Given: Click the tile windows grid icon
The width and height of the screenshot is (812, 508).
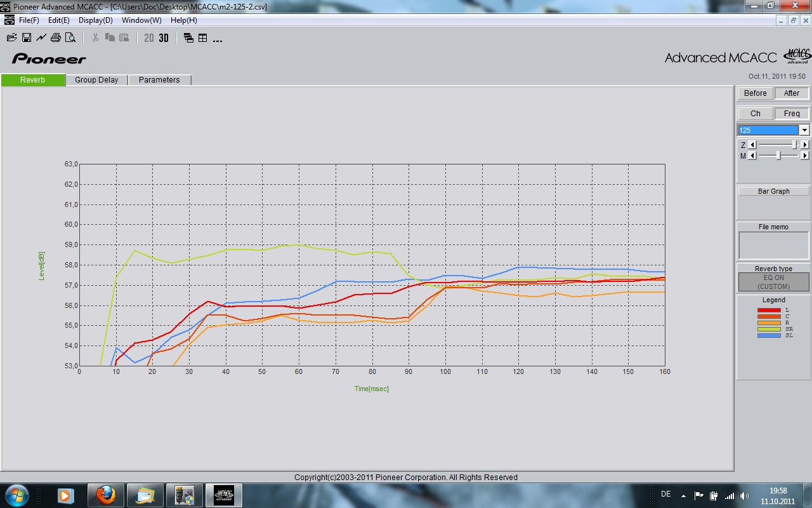Looking at the screenshot, I should click(x=203, y=38).
